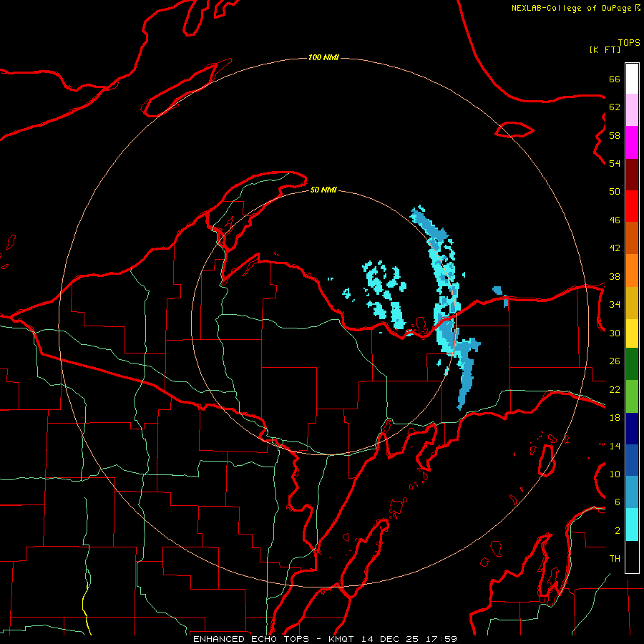Viewport: 644px width, 644px height.
Task: Pick the dark orange swatch in the legend
Action: tap(632, 238)
